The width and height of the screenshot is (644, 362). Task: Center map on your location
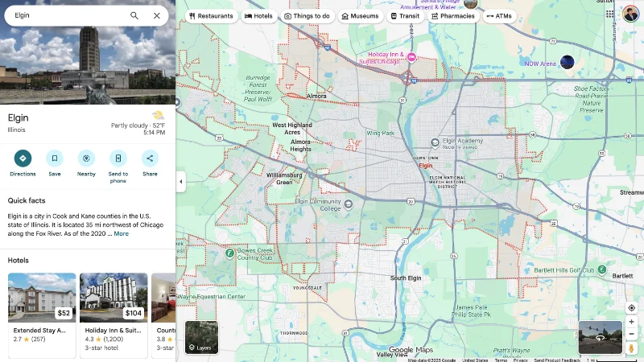(631, 307)
